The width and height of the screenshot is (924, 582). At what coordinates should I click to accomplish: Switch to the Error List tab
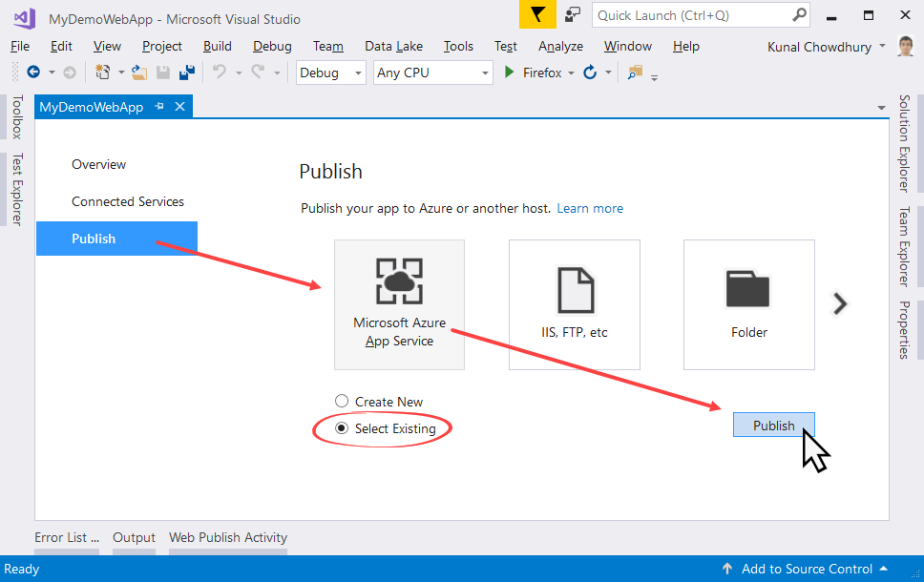click(x=67, y=537)
